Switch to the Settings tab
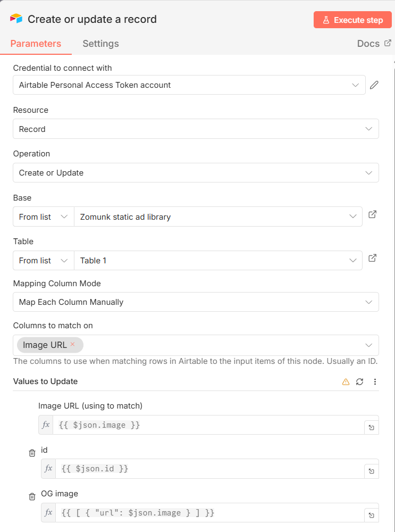This screenshot has height=532, width=395. point(100,44)
